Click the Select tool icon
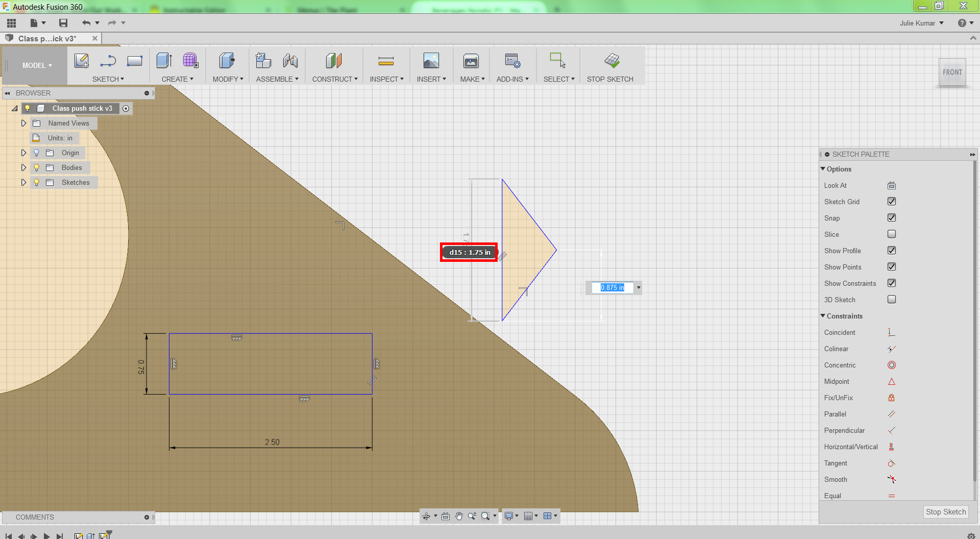The height and width of the screenshot is (539, 980). [557, 61]
